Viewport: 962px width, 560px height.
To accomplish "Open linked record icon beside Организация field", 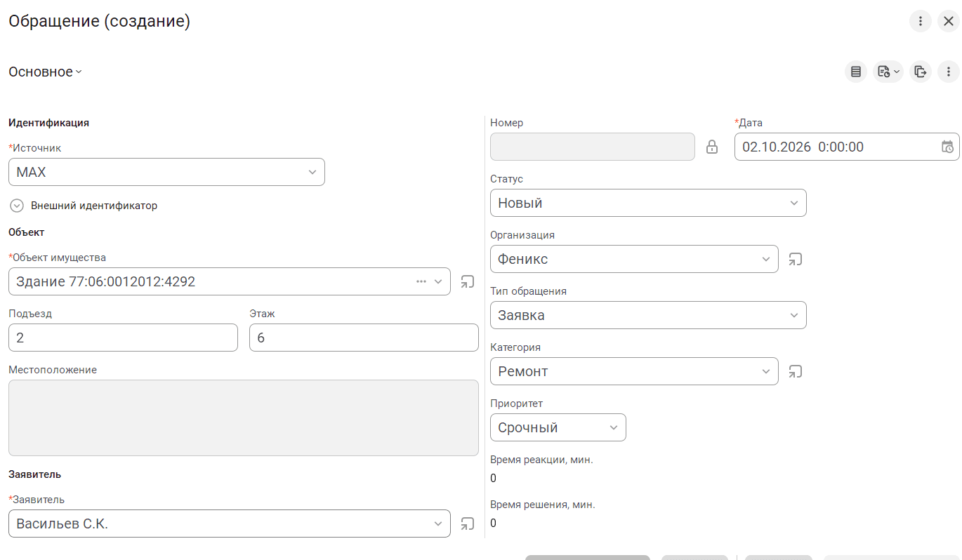I will click(x=795, y=259).
